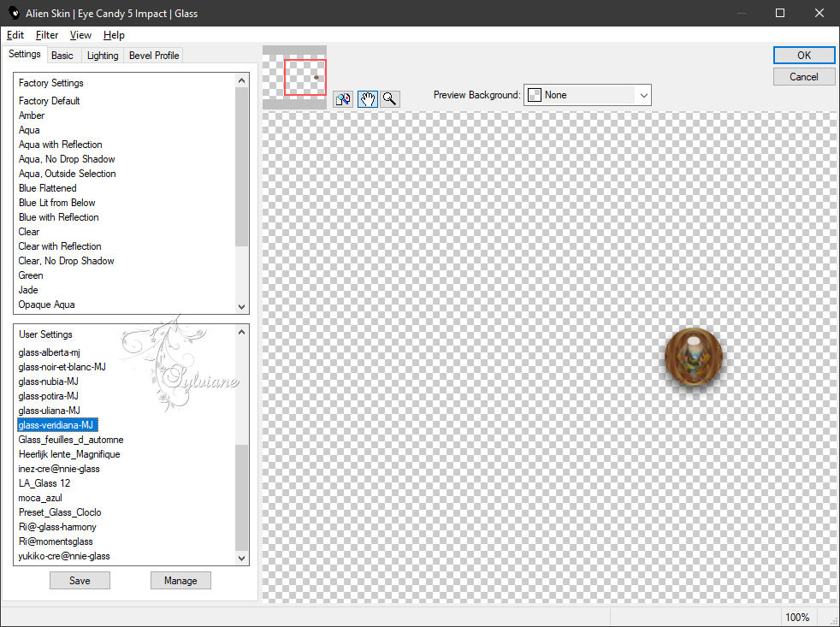Select the Blue Flattened preset
The image size is (840, 627).
point(48,188)
